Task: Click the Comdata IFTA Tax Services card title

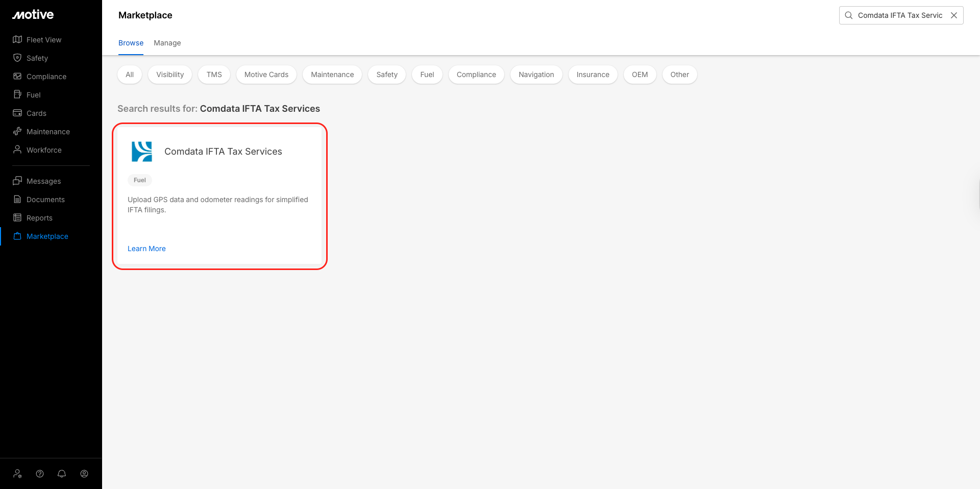Action: 223,152
